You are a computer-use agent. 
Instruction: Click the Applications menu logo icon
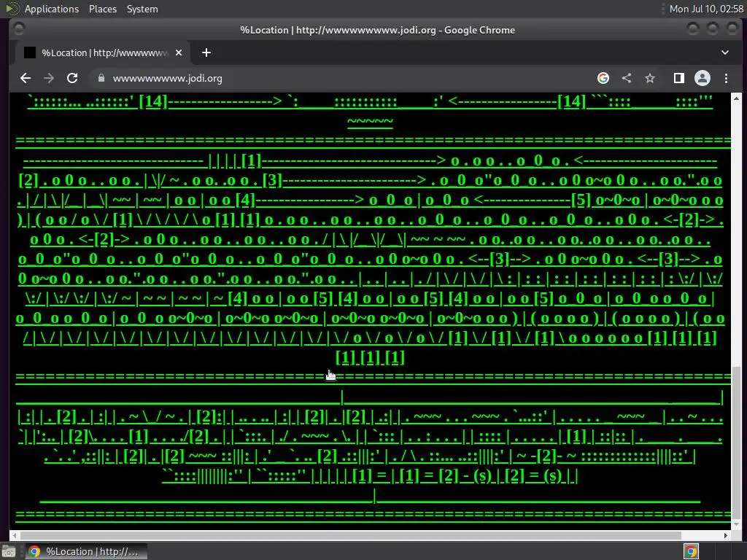[x=12, y=9]
